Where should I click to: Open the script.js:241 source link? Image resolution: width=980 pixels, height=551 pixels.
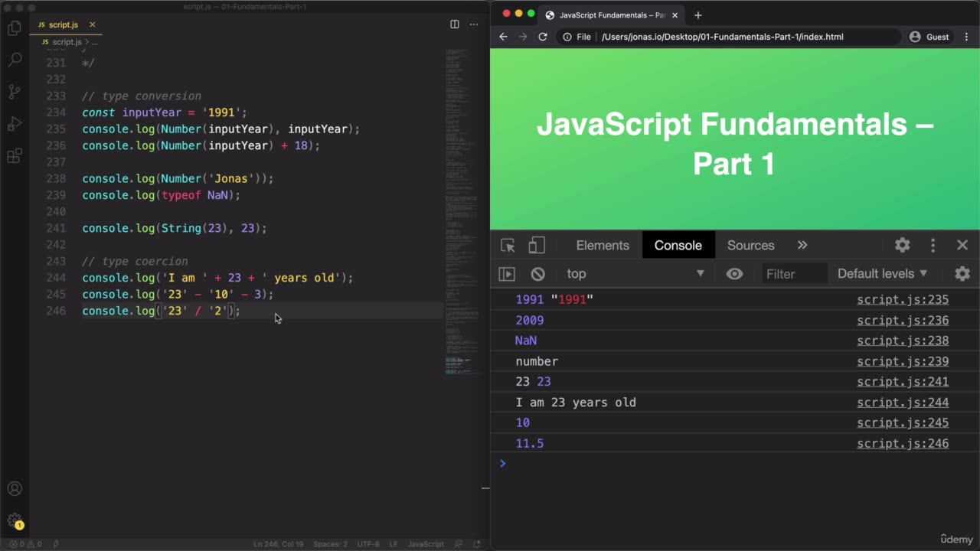pos(903,382)
